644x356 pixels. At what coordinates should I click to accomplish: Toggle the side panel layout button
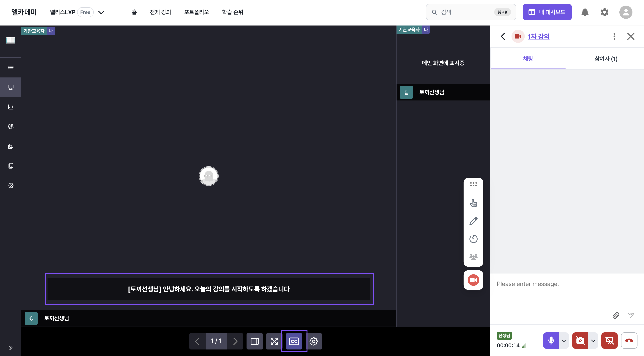click(255, 341)
